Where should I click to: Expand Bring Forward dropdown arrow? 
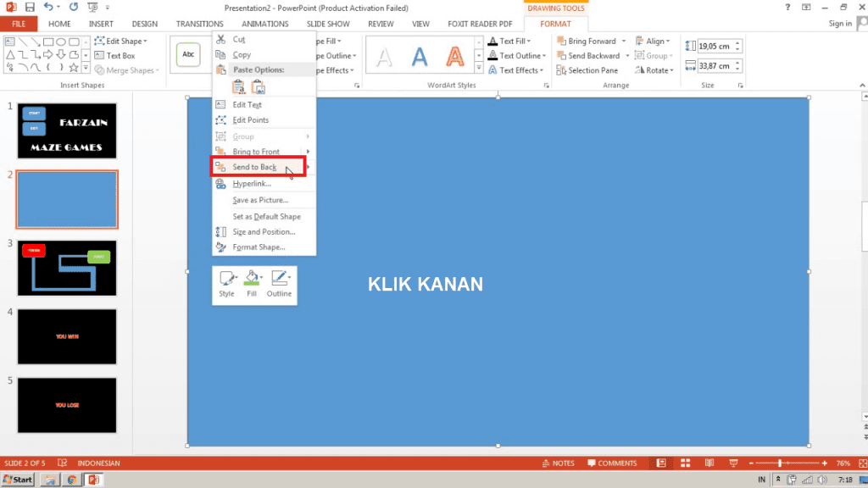click(623, 41)
